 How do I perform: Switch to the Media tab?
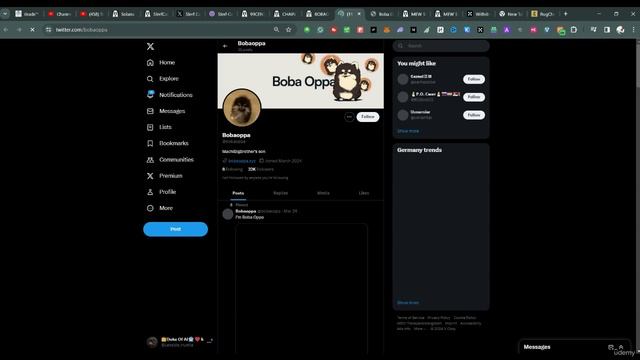tap(323, 193)
